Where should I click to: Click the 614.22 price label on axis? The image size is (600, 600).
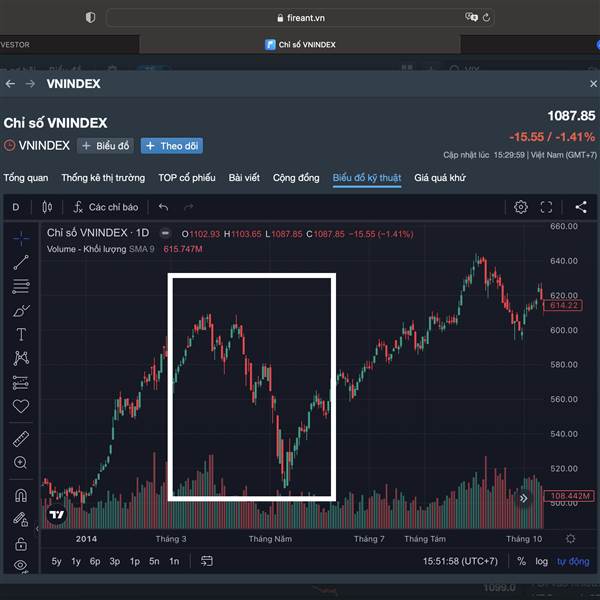(562, 305)
